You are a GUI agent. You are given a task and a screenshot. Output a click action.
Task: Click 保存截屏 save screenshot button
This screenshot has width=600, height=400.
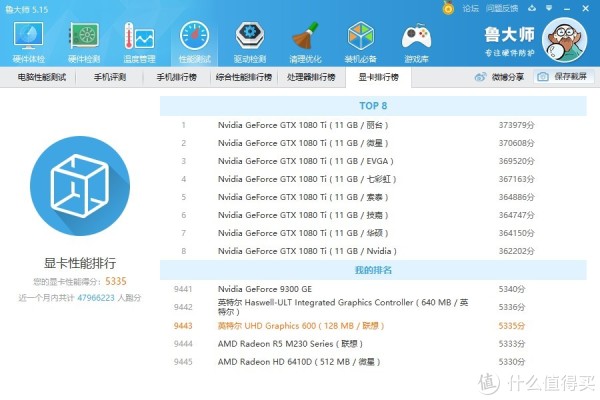tap(564, 77)
